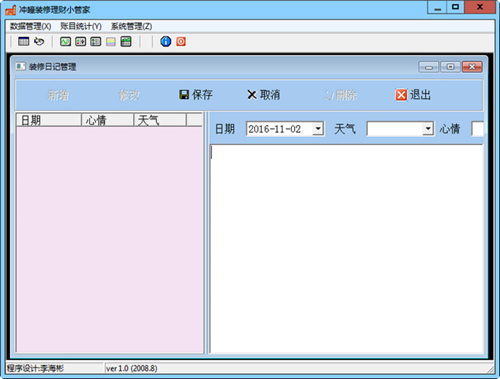Screen dimensions: 500x379
Task: Click the red-green arrows toolbar icon
Action: (80, 42)
